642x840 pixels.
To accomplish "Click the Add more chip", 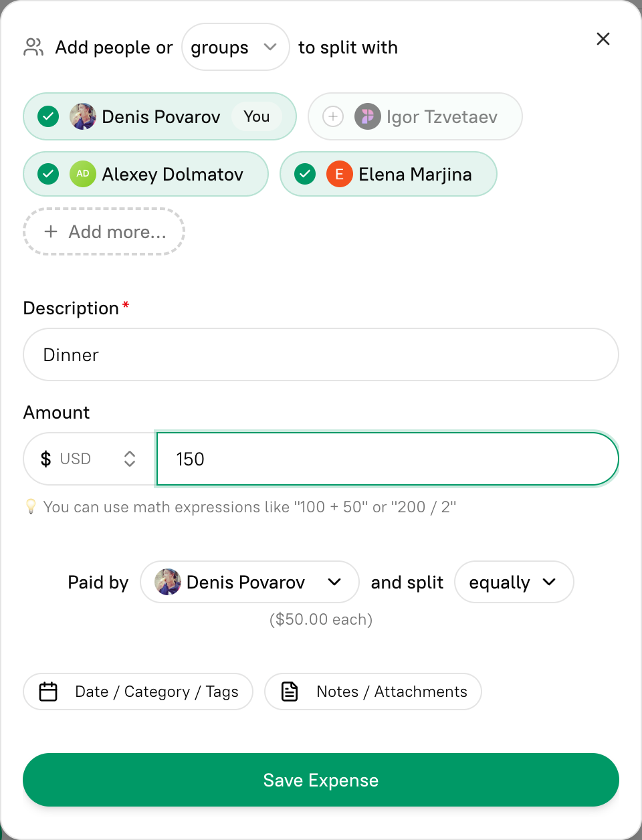I will (104, 231).
